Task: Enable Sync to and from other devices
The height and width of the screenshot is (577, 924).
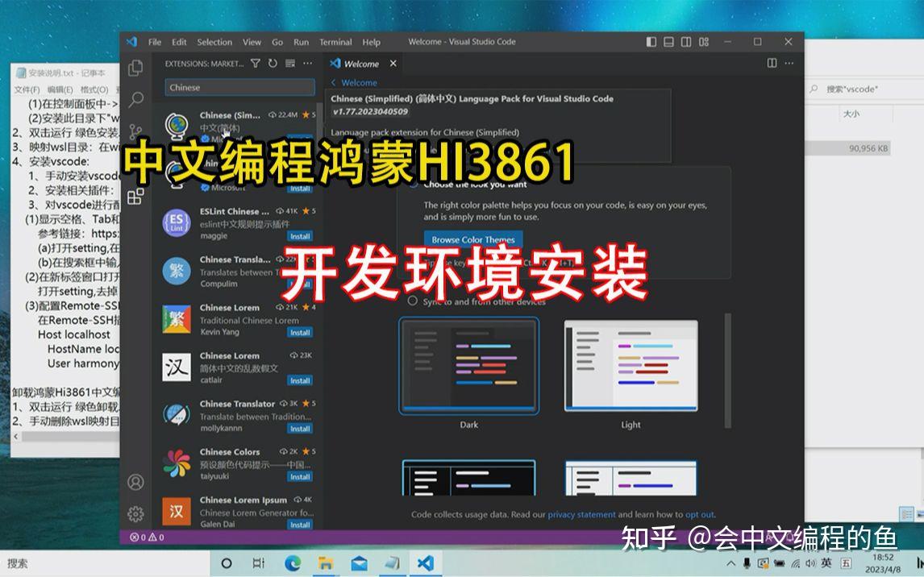Action: [413, 301]
